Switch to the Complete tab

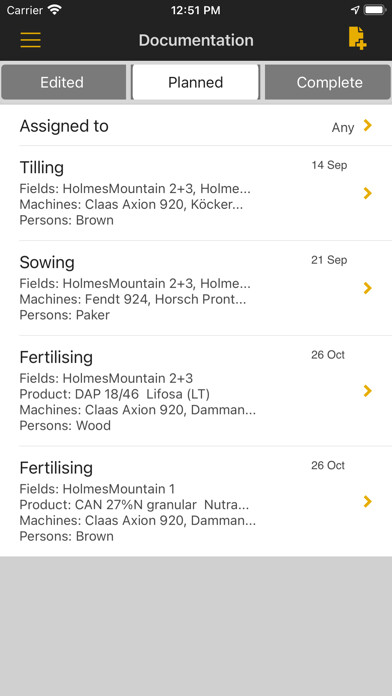point(328,83)
